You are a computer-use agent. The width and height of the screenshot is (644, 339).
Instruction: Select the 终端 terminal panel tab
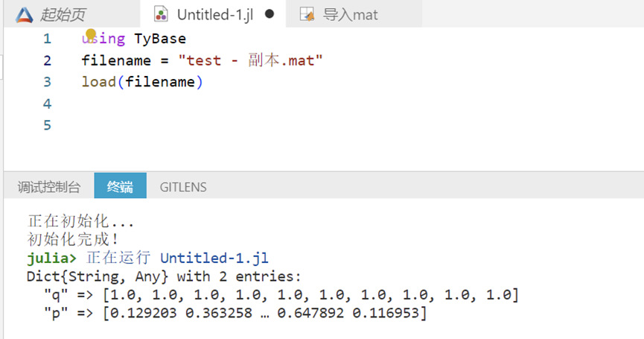(120, 186)
